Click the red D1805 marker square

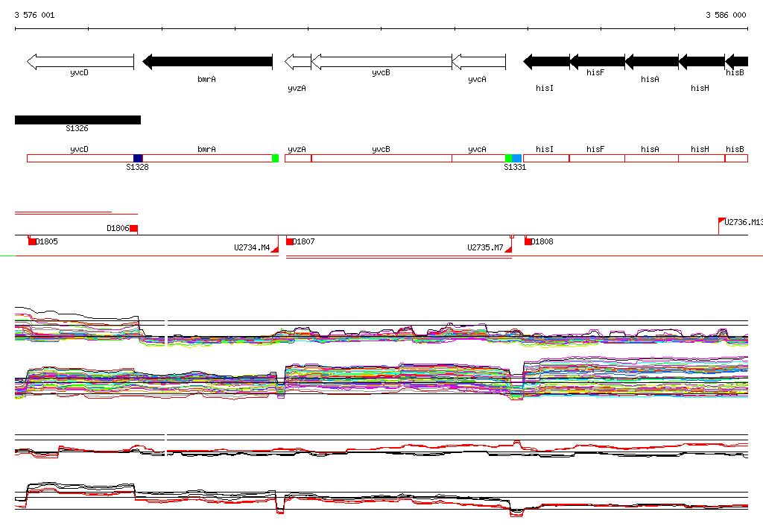(x=32, y=241)
